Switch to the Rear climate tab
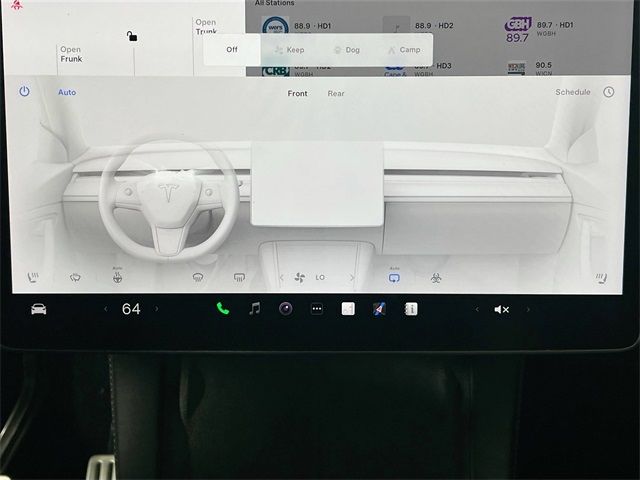 click(336, 93)
